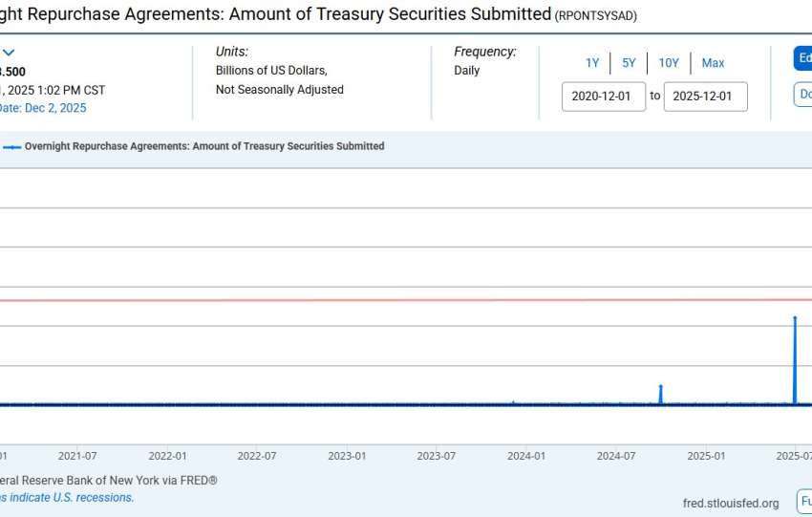Switch chart to 10Y range
This screenshot has height=517, width=812.
pos(668,63)
